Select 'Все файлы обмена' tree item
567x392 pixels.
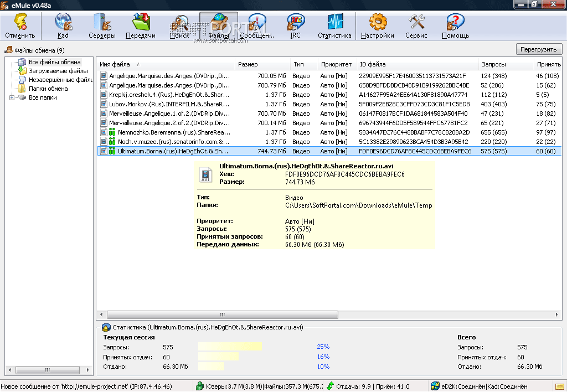pos(55,62)
